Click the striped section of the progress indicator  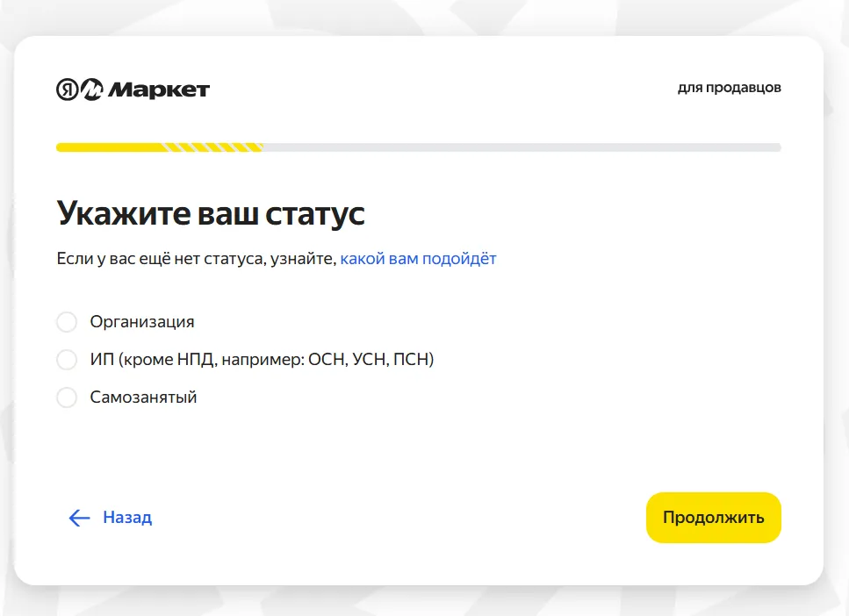[x=211, y=147]
